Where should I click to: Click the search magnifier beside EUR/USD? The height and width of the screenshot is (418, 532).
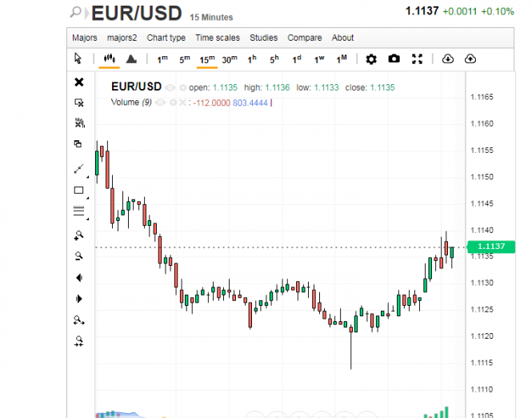point(75,12)
